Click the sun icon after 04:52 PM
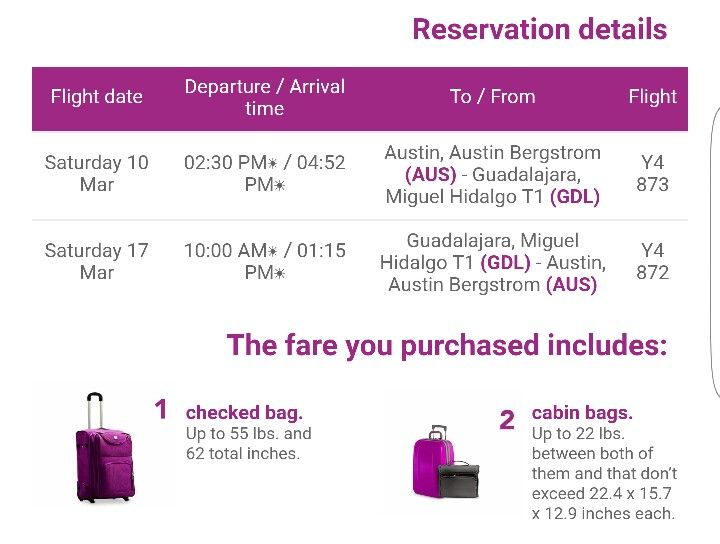Image resolution: width=720 pixels, height=544 pixels. point(279,185)
